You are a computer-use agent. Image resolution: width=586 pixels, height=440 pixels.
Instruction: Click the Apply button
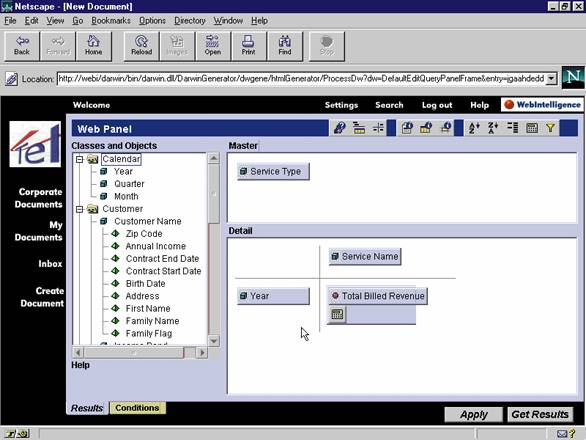click(474, 415)
